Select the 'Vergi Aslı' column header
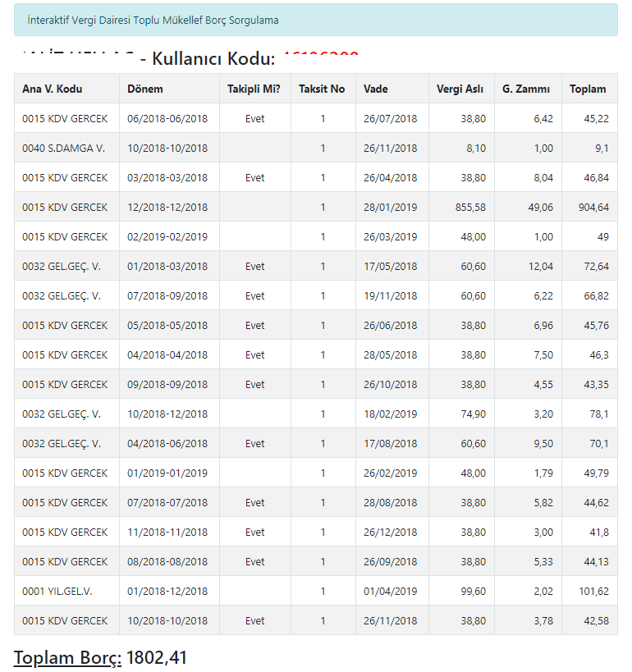Screen dimensions: 632x672 pos(460,89)
